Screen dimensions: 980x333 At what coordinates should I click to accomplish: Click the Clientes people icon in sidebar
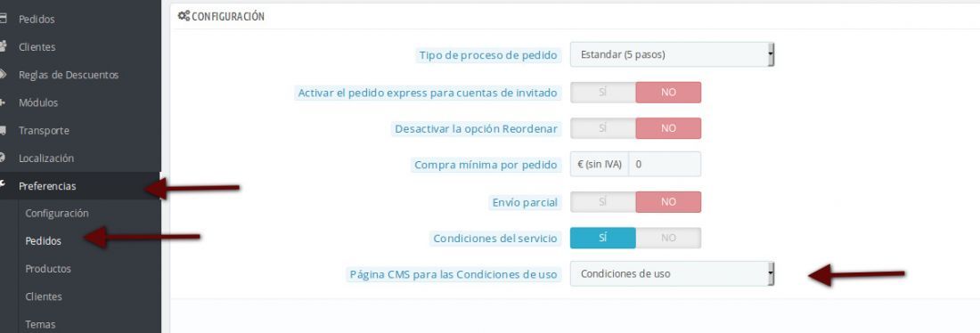pyautogui.click(x=4, y=47)
